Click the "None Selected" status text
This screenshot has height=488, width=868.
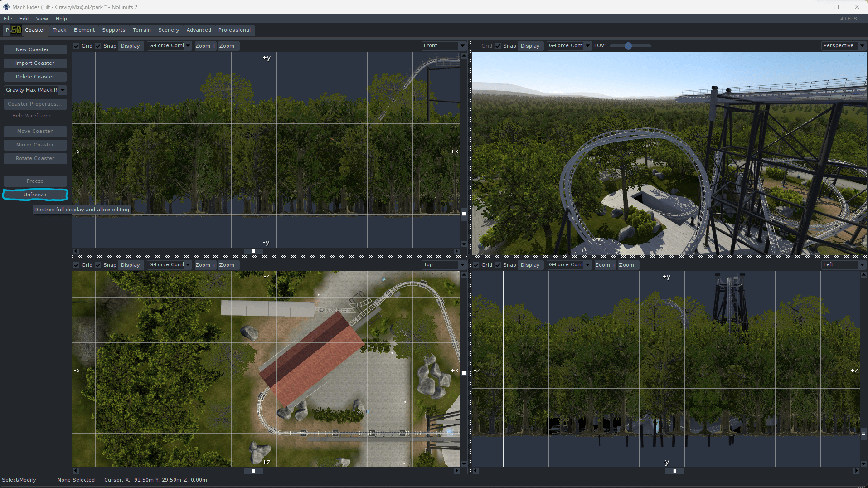76,480
